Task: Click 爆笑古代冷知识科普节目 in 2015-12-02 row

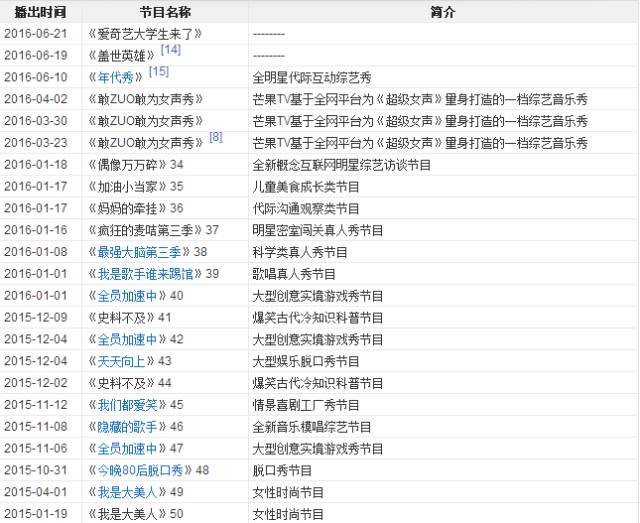Action: 318,383
